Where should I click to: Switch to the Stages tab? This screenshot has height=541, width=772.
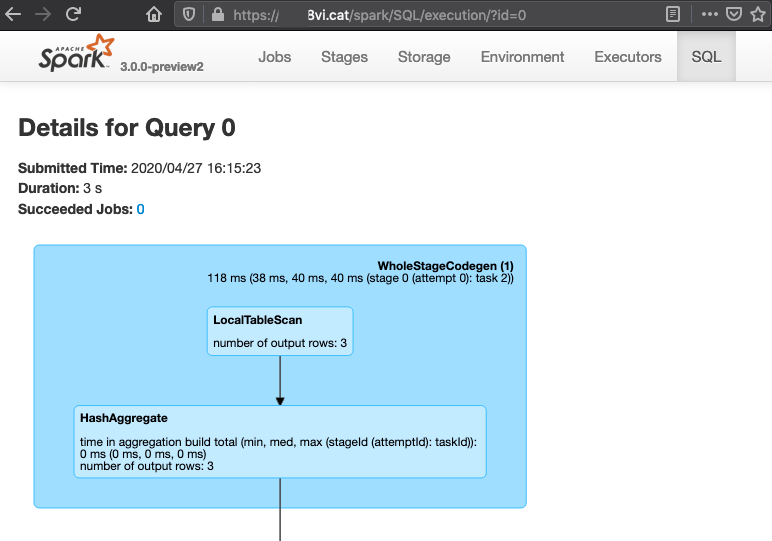click(x=344, y=57)
